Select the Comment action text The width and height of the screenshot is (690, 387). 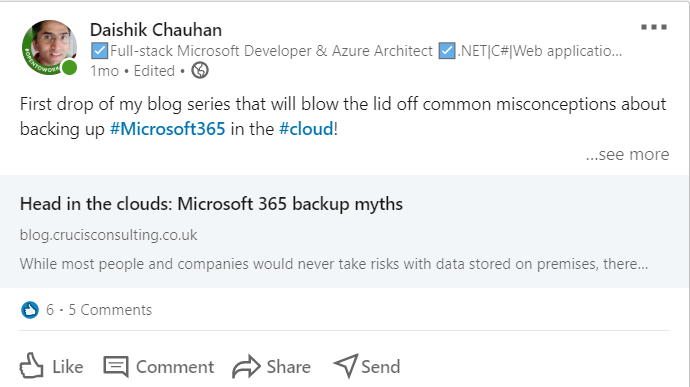point(175,367)
